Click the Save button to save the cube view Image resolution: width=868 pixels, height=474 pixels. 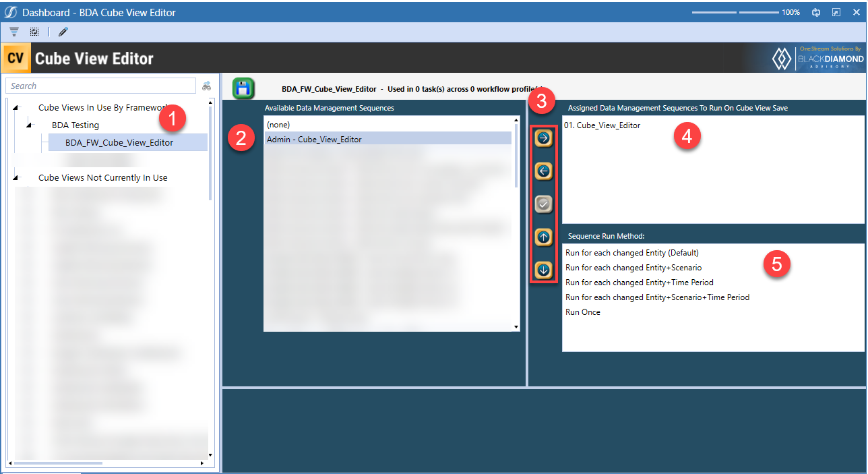(x=243, y=88)
